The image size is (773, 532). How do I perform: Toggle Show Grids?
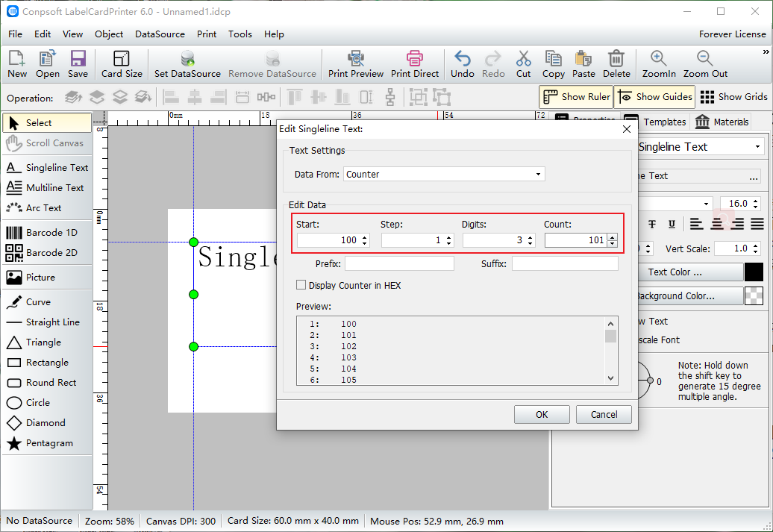(733, 97)
